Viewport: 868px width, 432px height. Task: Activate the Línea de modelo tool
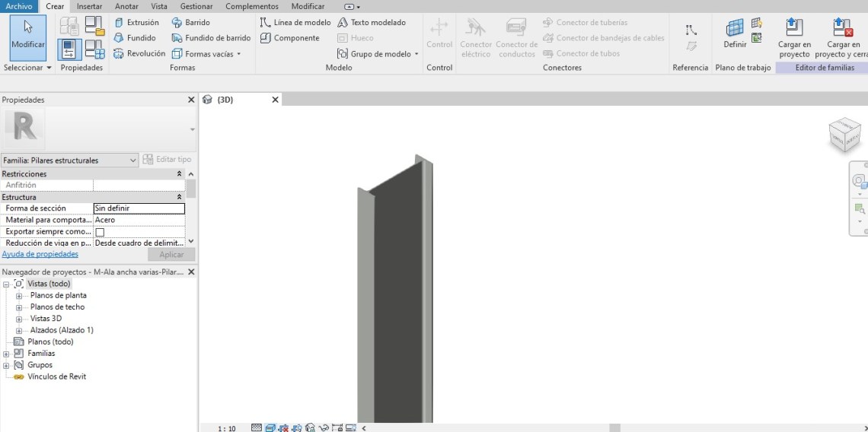pos(295,23)
